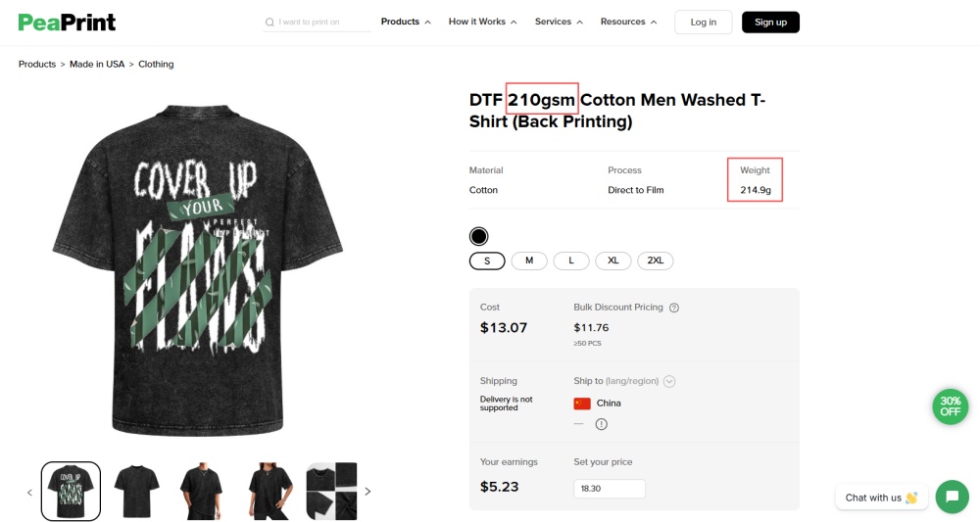Select size M
Image resolution: width=980 pixels, height=522 pixels.
pos(529,261)
